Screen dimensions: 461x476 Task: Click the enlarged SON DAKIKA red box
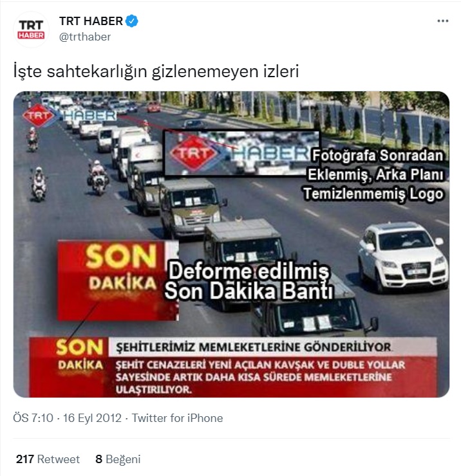click(118, 280)
